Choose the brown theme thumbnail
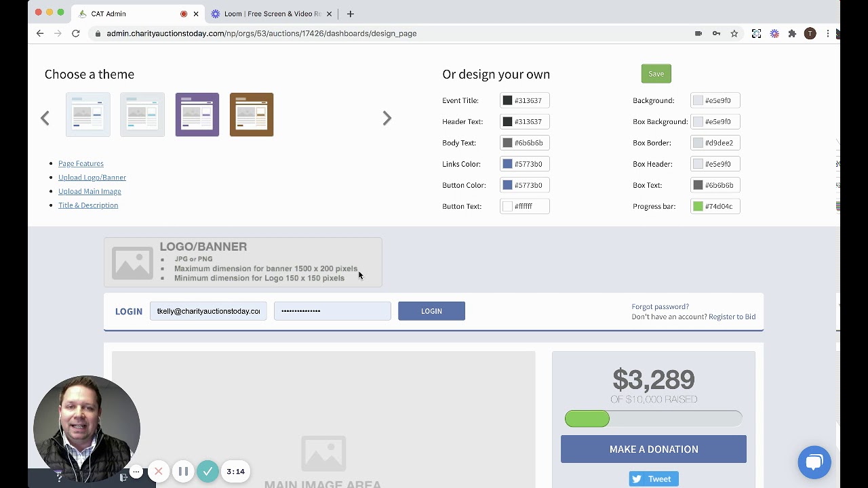The width and height of the screenshot is (868, 488). 252,115
